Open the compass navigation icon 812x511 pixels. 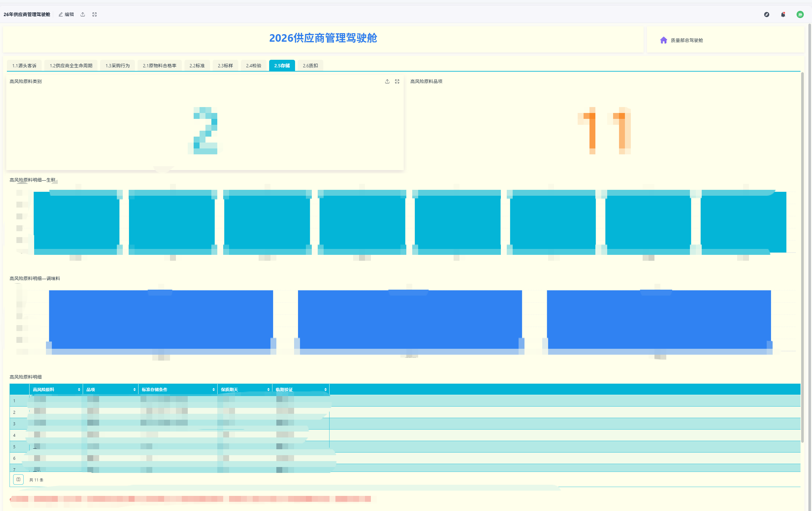pyautogui.click(x=766, y=14)
